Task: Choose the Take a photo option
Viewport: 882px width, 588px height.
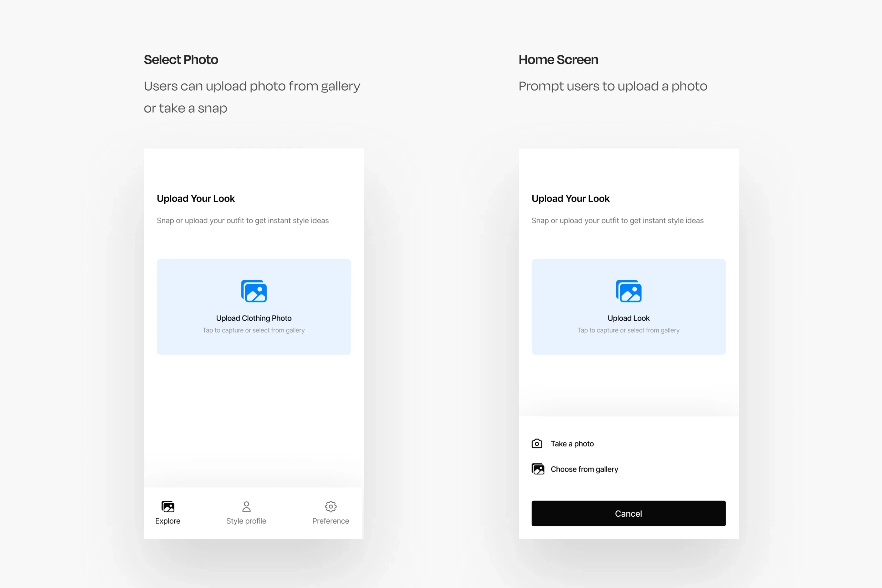Action: click(x=572, y=444)
